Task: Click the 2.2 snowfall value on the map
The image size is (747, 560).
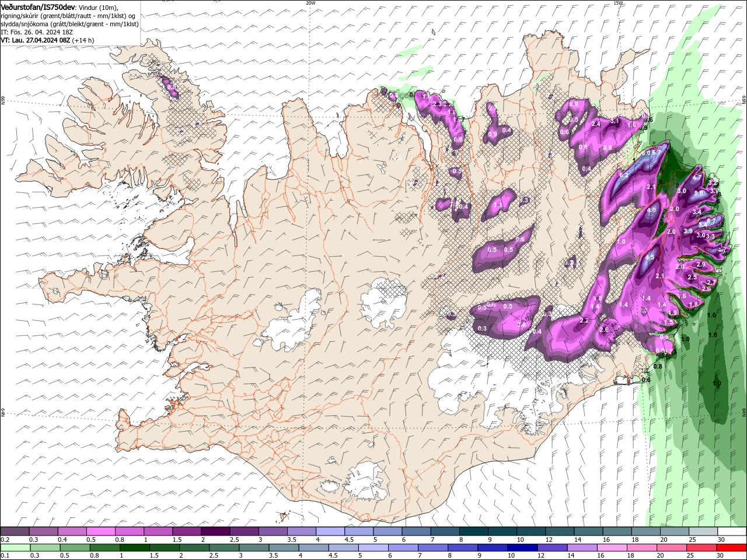Action: click(584, 321)
